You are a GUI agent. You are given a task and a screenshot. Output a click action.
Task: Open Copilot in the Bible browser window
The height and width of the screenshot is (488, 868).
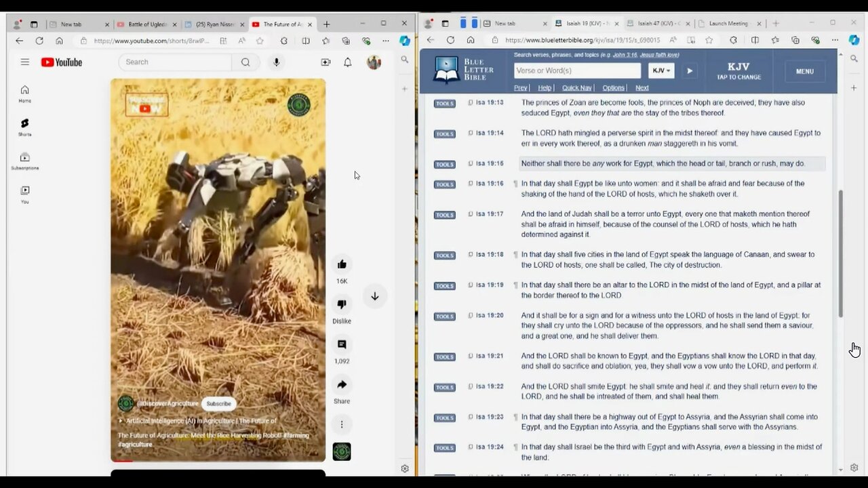coord(854,40)
